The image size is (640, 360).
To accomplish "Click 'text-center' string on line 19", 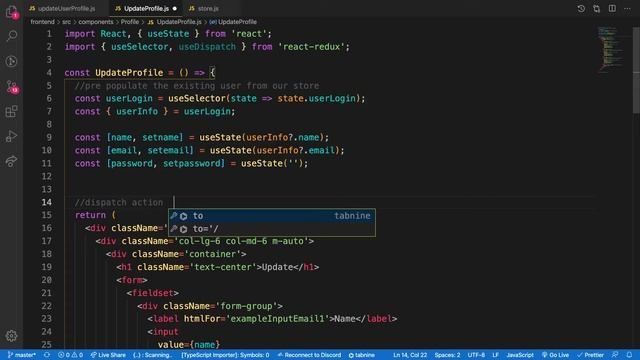I will pyautogui.click(x=222, y=267).
